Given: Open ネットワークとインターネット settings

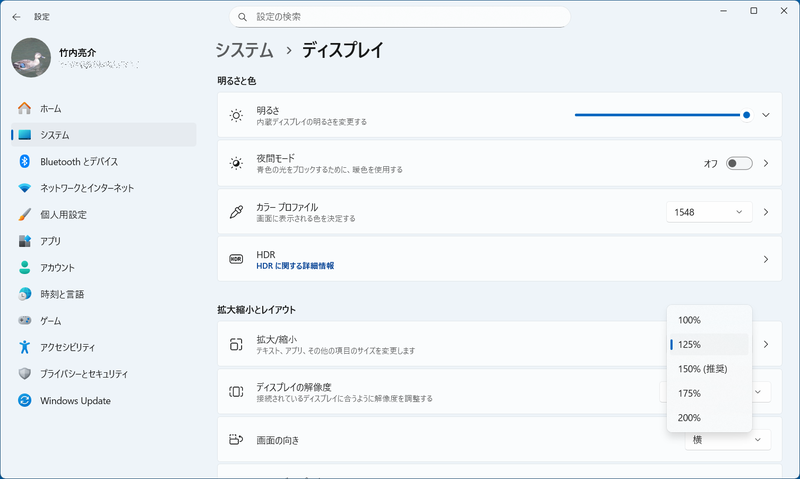Looking at the screenshot, I should 104,188.
